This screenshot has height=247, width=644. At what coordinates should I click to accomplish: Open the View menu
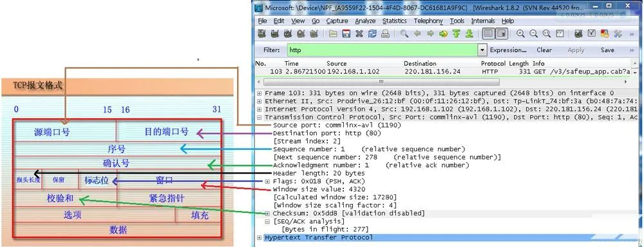click(298, 21)
